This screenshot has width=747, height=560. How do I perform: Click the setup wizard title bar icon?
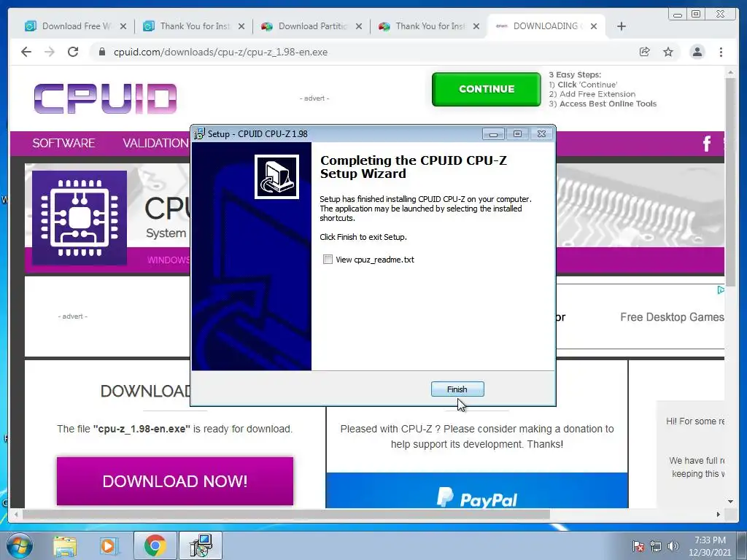click(x=198, y=134)
